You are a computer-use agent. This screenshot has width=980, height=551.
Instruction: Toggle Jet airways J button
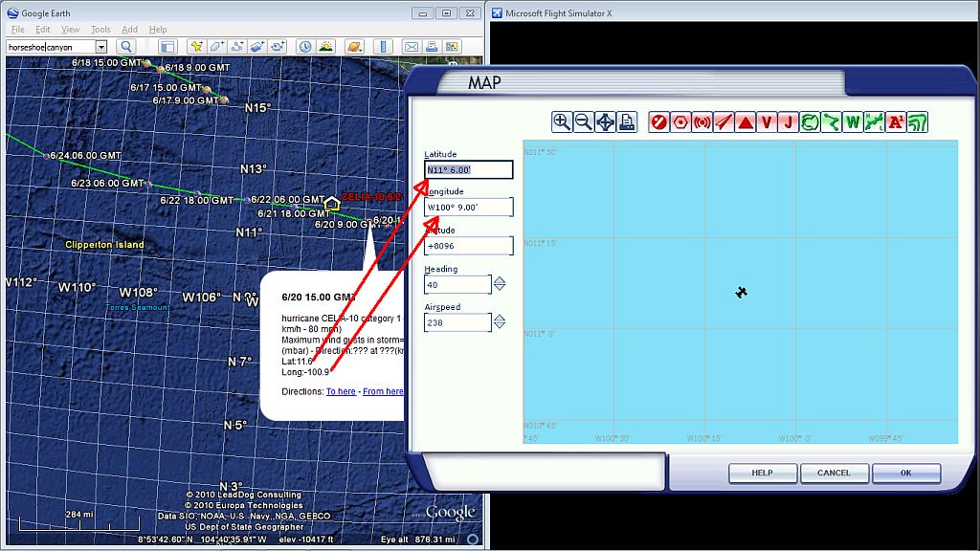coord(789,121)
